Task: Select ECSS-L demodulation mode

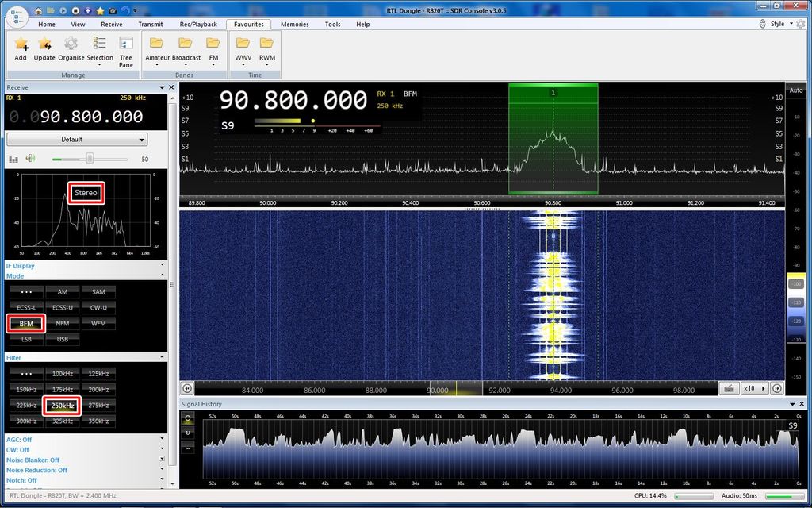Action: click(26, 307)
